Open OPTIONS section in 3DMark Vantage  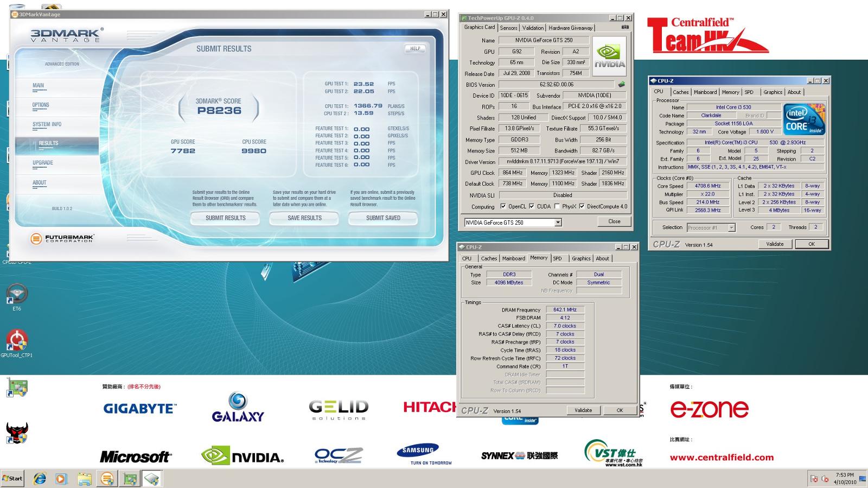point(41,105)
